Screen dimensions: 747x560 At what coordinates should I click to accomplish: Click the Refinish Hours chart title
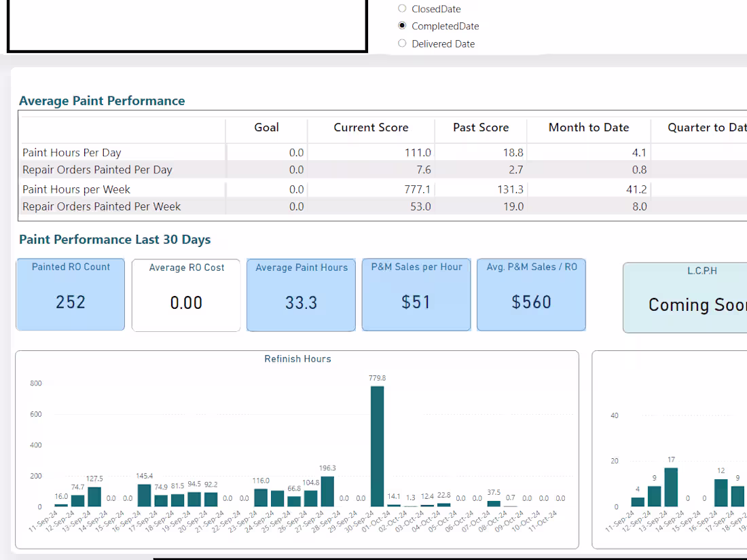[x=297, y=358]
